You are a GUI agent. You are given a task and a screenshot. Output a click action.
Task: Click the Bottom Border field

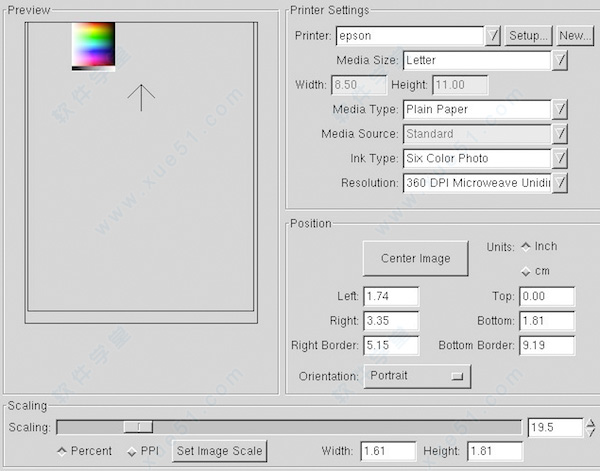[547, 346]
